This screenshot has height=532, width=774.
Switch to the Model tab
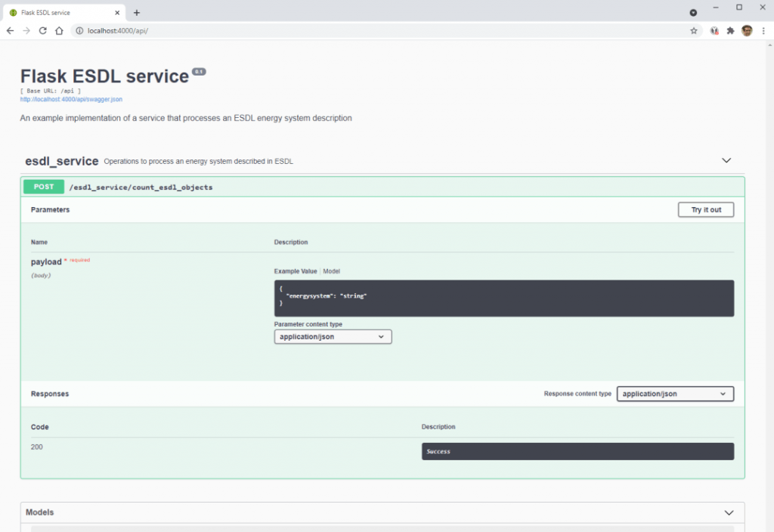(331, 271)
